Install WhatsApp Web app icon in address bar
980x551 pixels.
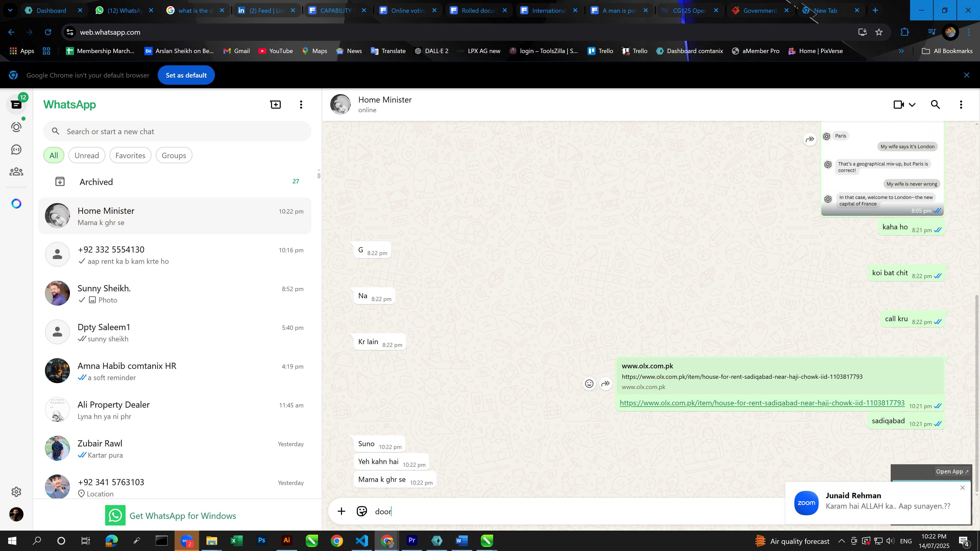click(862, 32)
